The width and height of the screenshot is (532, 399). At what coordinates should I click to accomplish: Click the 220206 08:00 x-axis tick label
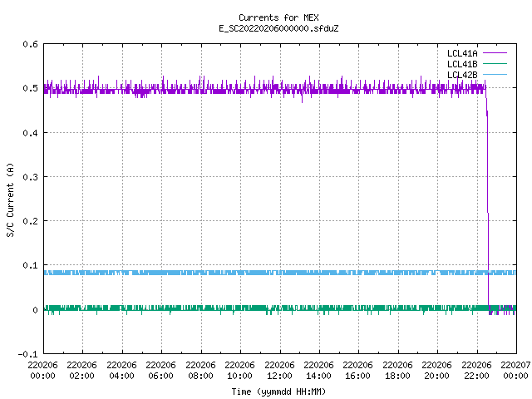pos(200,370)
